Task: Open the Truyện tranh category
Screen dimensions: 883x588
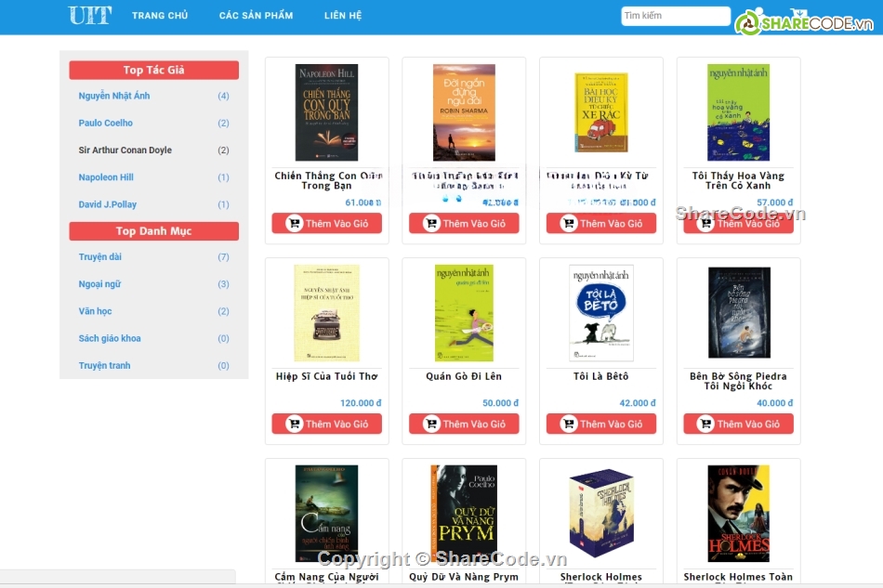Action: coord(104,365)
